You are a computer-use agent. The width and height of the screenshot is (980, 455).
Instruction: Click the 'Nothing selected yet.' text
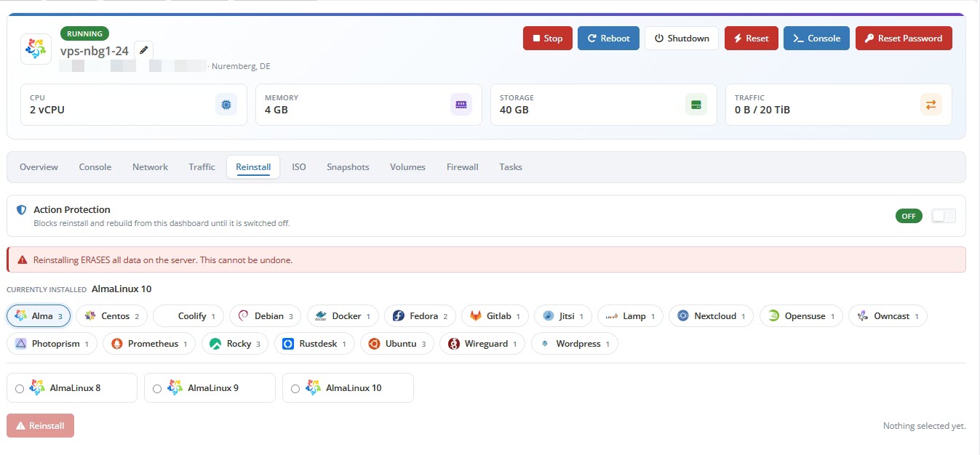(x=924, y=426)
